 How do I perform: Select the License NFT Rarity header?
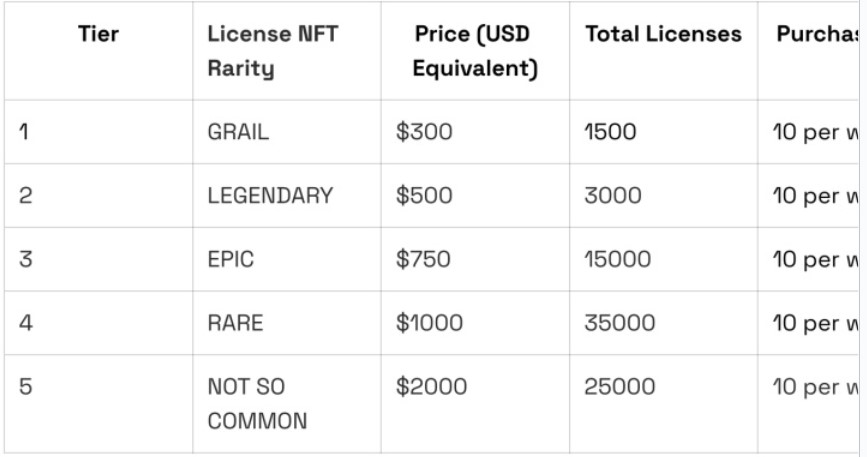273,51
